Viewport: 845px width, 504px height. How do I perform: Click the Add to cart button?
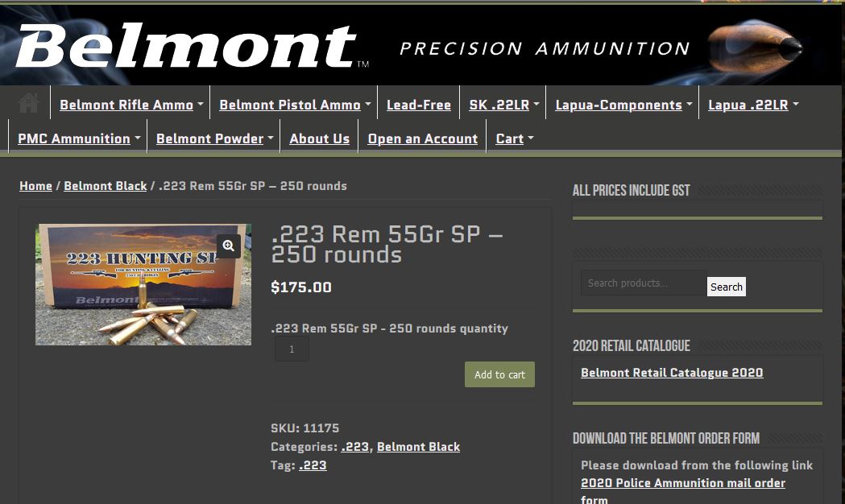[499, 374]
